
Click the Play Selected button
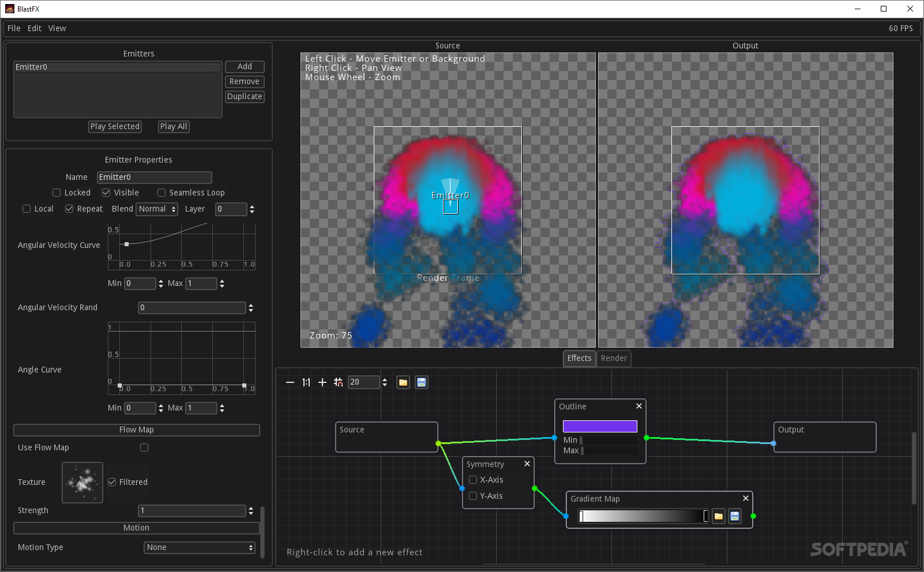[115, 127]
